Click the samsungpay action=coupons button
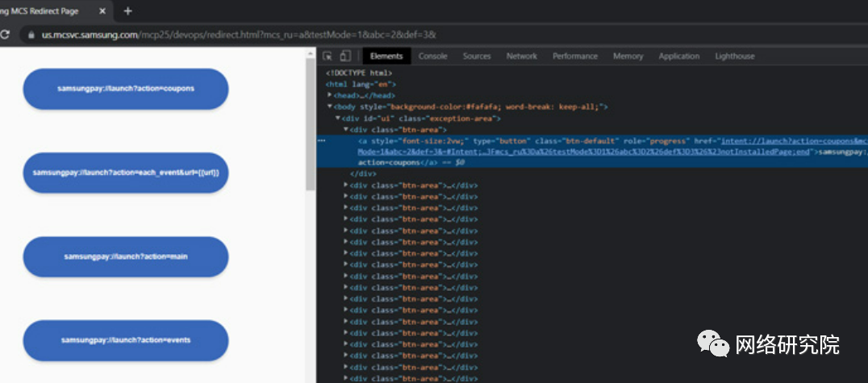Screen dimensions: 868x383 click(126, 89)
